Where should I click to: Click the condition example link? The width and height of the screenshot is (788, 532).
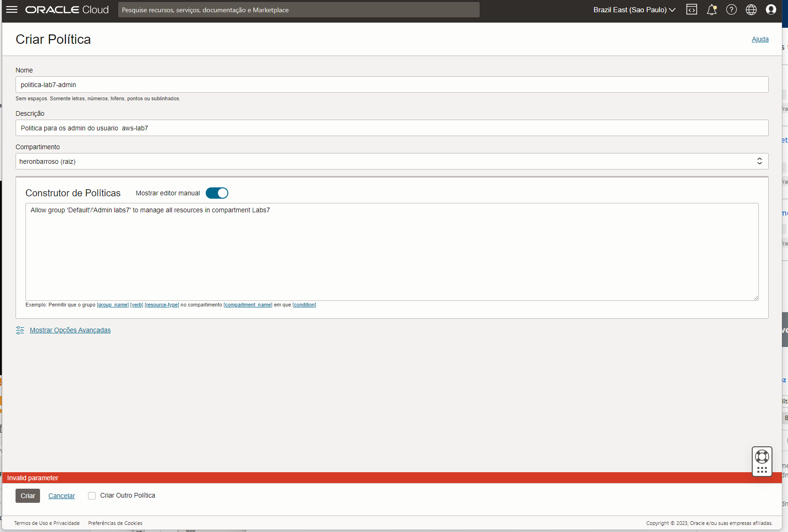(305, 305)
